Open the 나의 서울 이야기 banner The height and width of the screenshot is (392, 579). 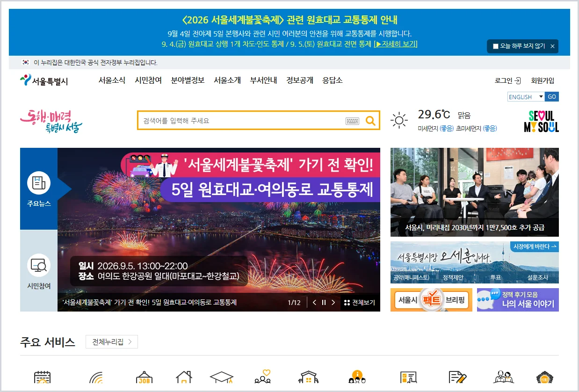[x=518, y=300]
